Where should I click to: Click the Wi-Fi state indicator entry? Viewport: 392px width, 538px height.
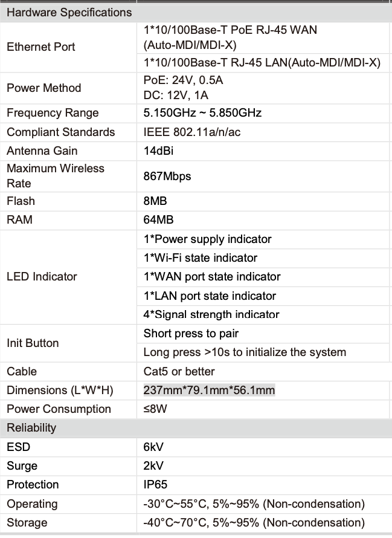tap(201, 258)
